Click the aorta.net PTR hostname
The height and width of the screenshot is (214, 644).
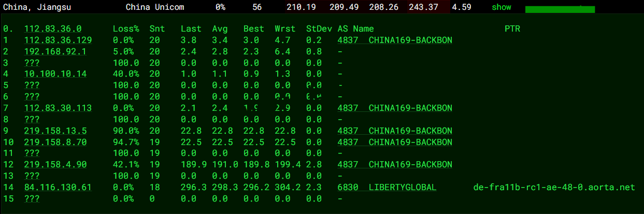tap(554, 187)
